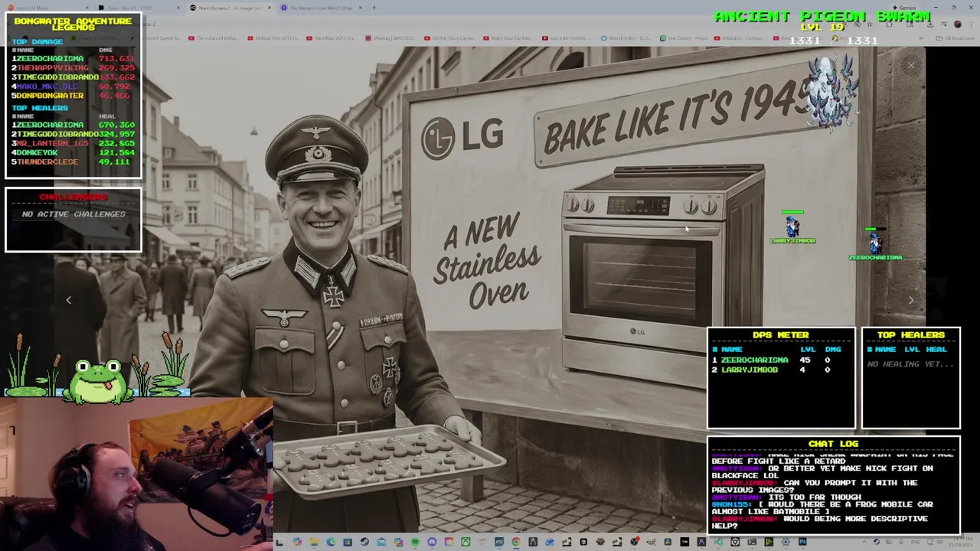The height and width of the screenshot is (551, 980).
Task: Open the Xbox app from the taskbar
Action: pos(465,542)
